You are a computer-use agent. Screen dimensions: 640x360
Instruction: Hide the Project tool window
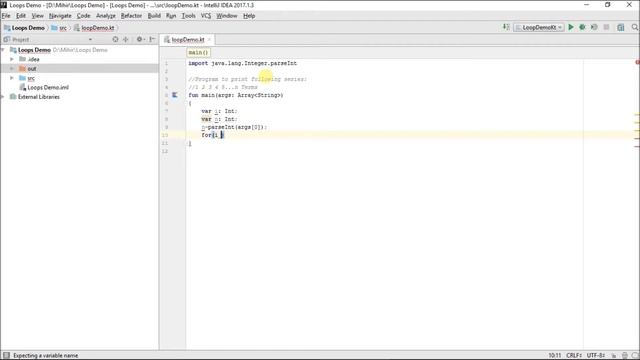(x=152, y=39)
